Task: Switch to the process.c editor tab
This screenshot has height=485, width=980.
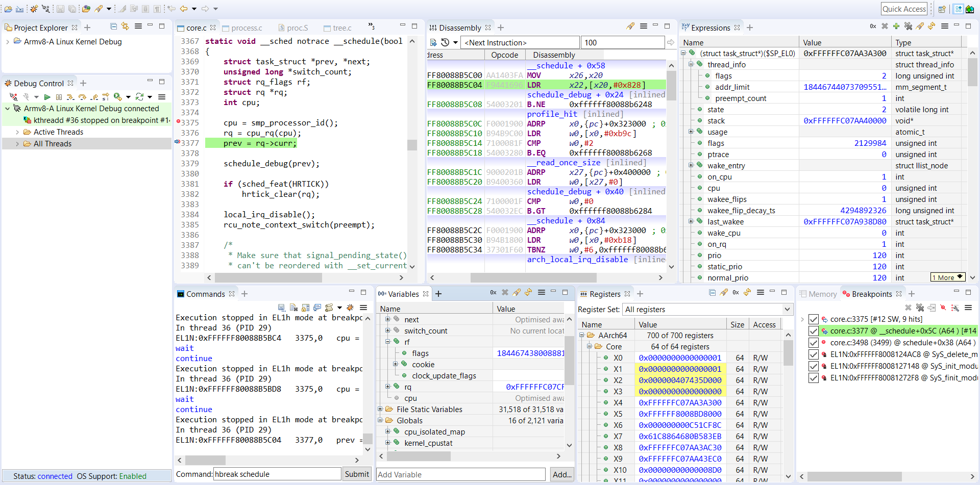Action: click(247, 28)
